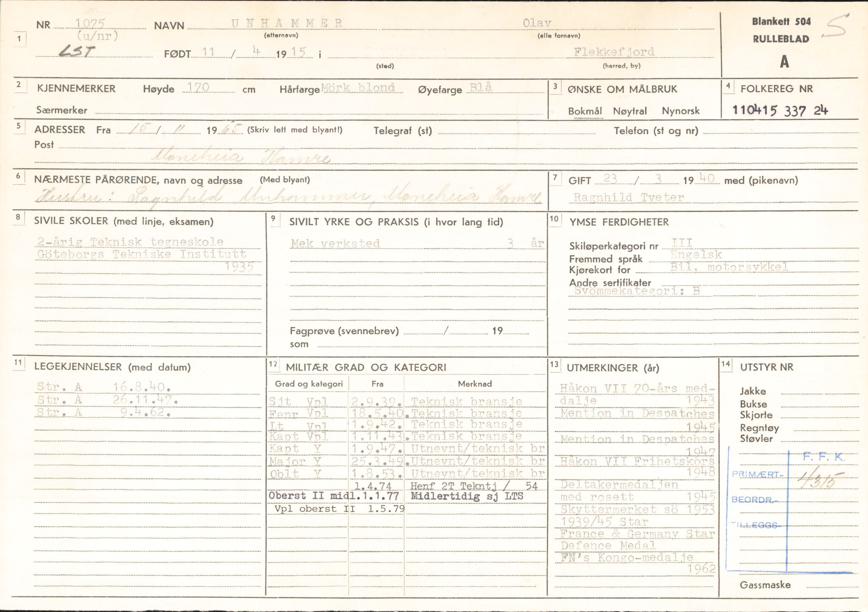This screenshot has height=612, width=868.
Task: Click the Mek verksted occupation entry
Action: click(x=335, y=244)
